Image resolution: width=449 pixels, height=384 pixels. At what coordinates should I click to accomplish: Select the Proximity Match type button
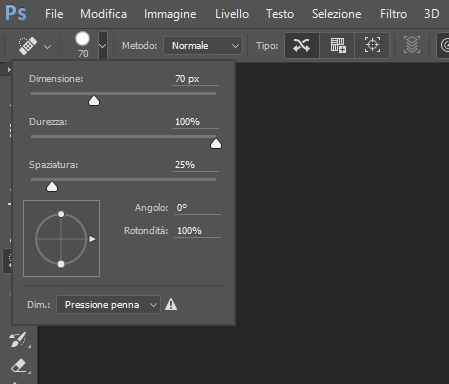click(x=372, y=45)
